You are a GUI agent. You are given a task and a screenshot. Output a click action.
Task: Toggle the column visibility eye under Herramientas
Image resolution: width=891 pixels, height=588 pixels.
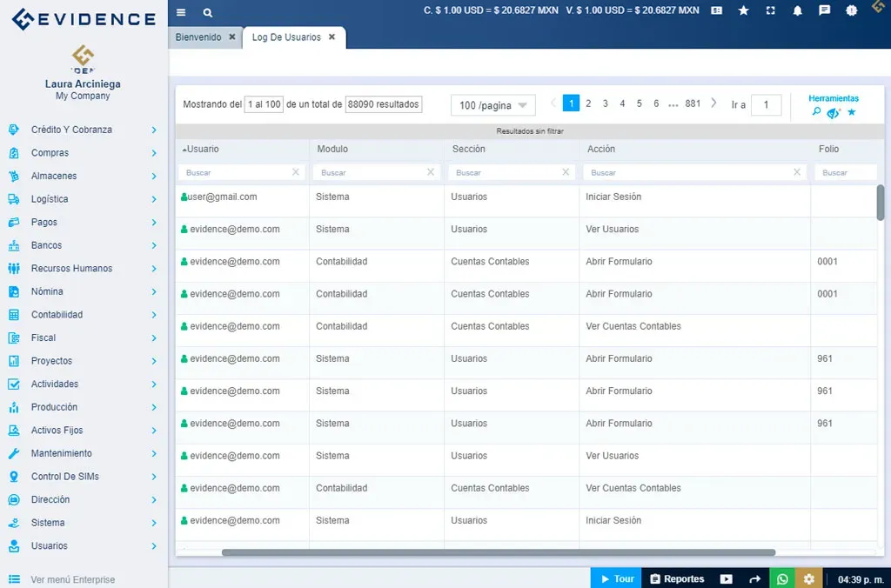tap(834, 112)
